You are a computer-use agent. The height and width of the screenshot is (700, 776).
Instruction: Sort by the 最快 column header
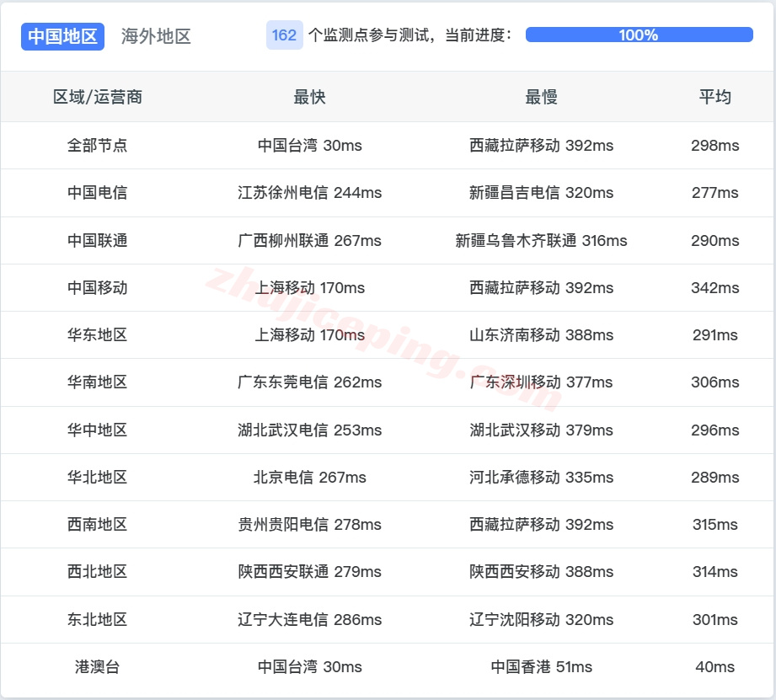(310, 96)
